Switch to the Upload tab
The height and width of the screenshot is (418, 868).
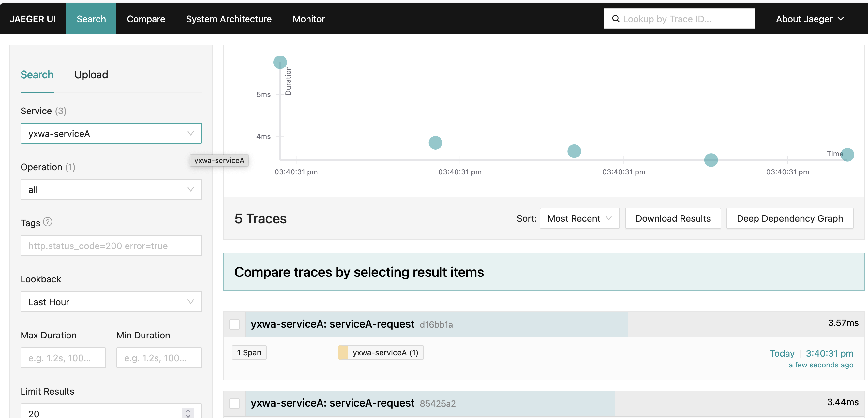pos(91,74)
